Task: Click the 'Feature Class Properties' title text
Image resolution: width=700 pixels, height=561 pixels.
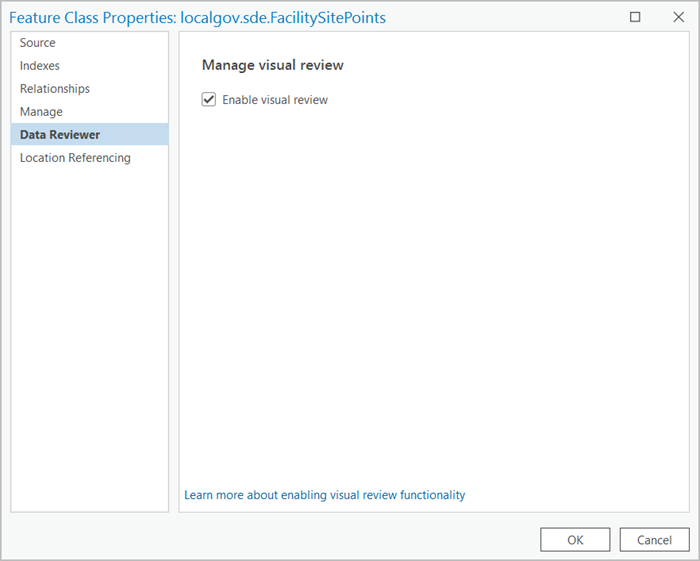Action: click(x=90, y=17)
